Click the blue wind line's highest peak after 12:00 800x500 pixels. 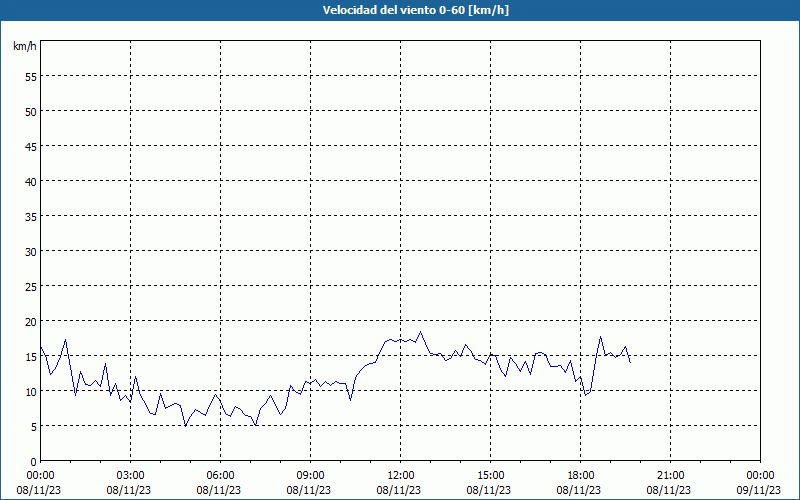coord(421,332)
